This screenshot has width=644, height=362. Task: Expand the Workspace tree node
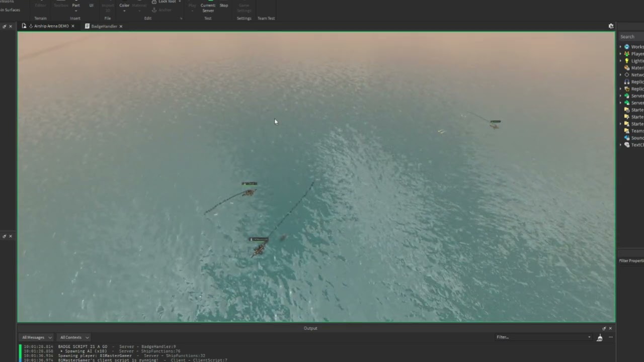pyautogui.click(x=620, y=47)
